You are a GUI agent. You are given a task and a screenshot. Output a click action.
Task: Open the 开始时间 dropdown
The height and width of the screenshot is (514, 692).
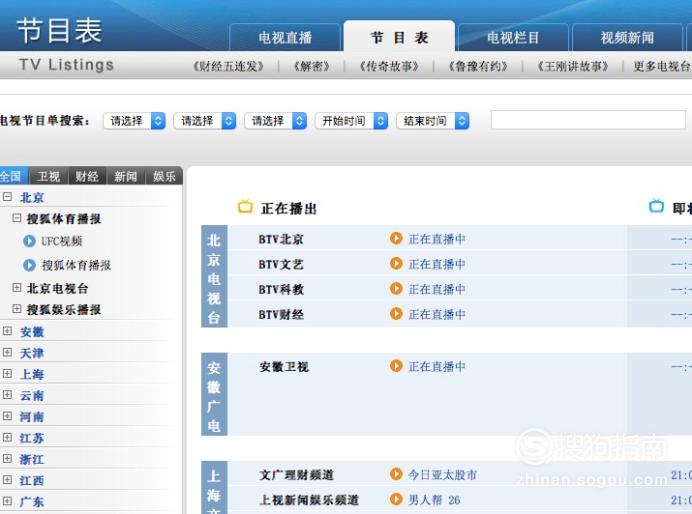tap(351, 121)
